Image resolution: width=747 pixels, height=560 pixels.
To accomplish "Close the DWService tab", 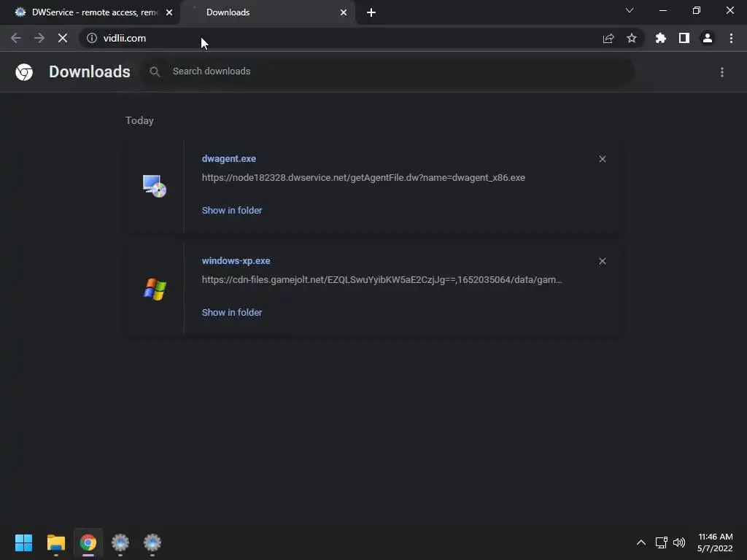I will click(x=169, y=12).
